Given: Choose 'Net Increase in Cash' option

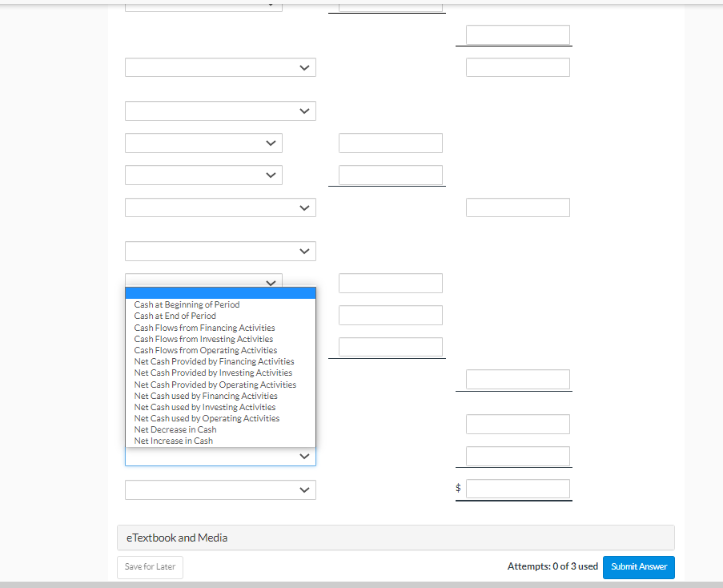Looking at the screenshot, I should (220, 441).
